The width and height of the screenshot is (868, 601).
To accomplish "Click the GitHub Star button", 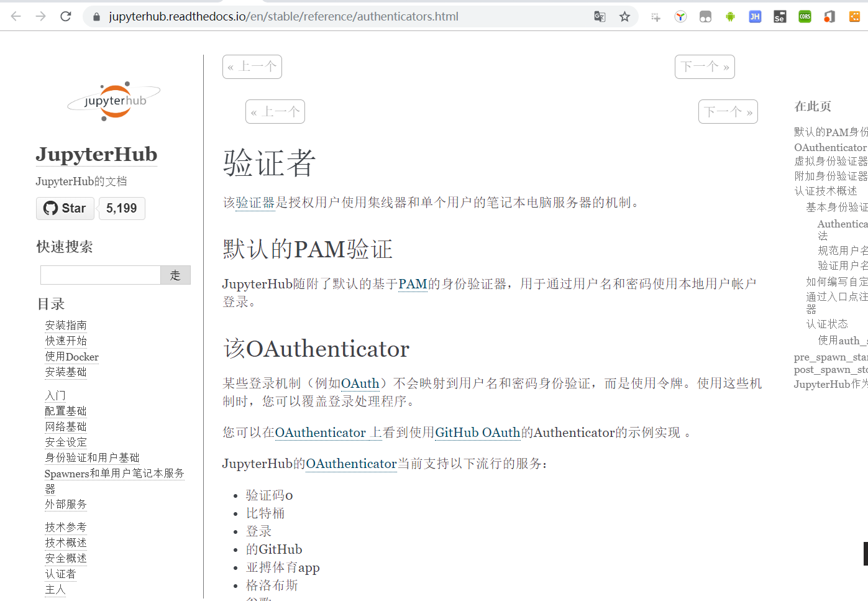I will (x=65, y=208).
